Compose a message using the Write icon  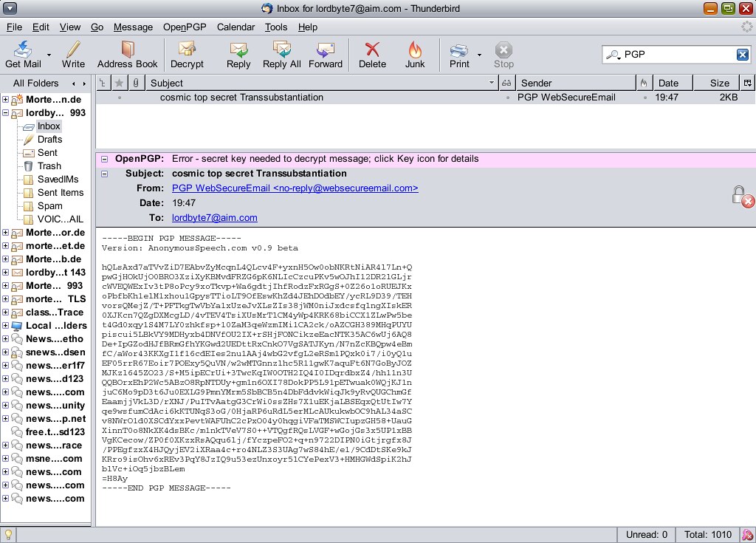72,55
